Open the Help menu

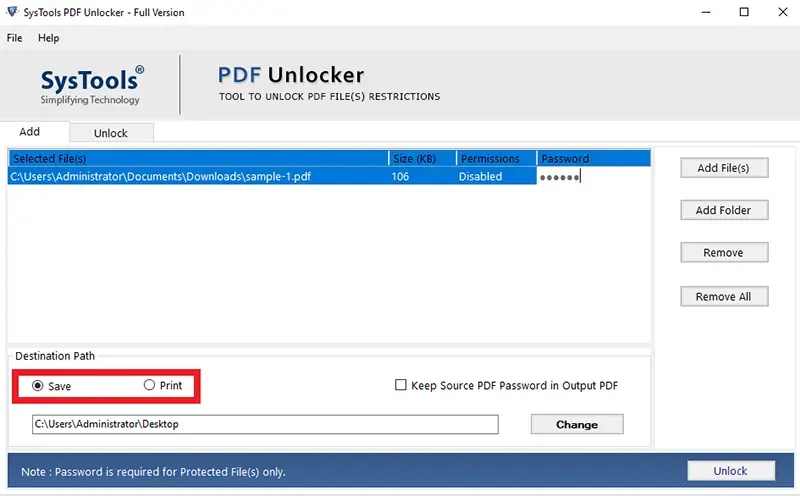coord(48,38)
